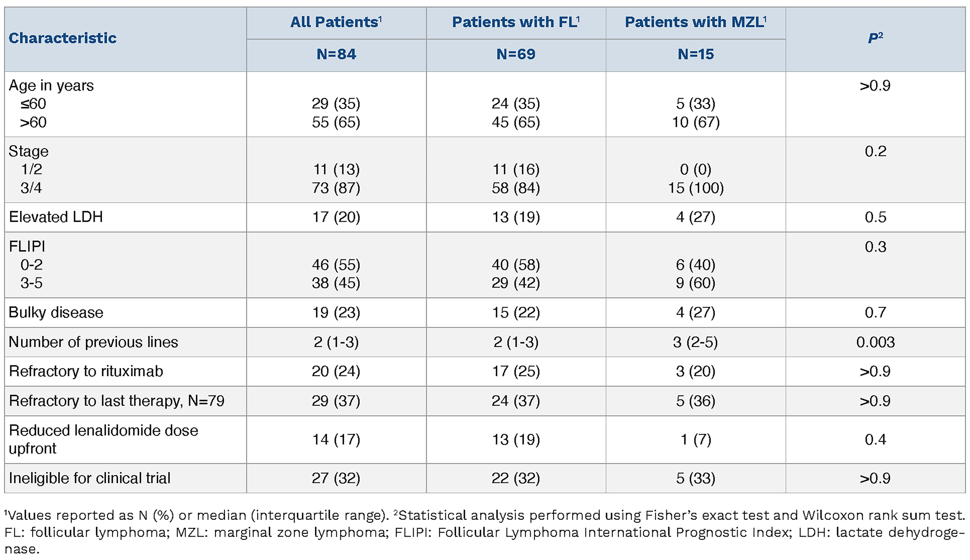Select the Stage row label

click(x=28, y=151)
